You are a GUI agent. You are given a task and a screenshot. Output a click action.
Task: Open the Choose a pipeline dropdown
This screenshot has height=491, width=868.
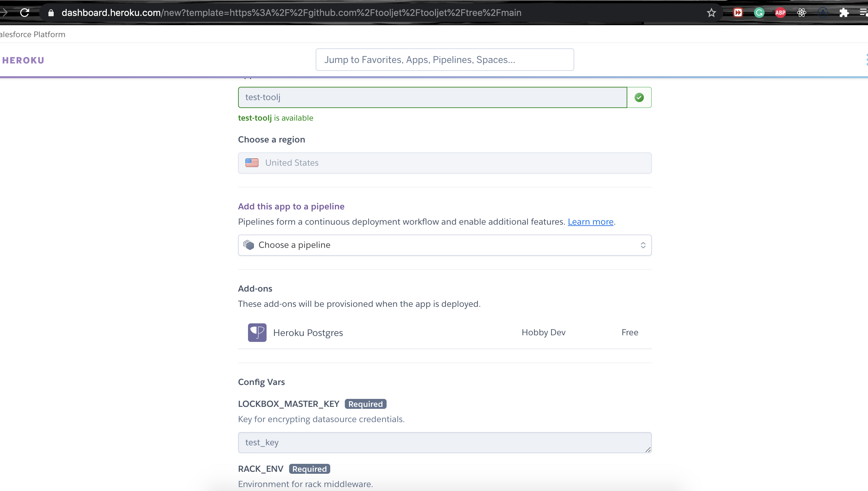pyautogui.click(x=445, y=245)
